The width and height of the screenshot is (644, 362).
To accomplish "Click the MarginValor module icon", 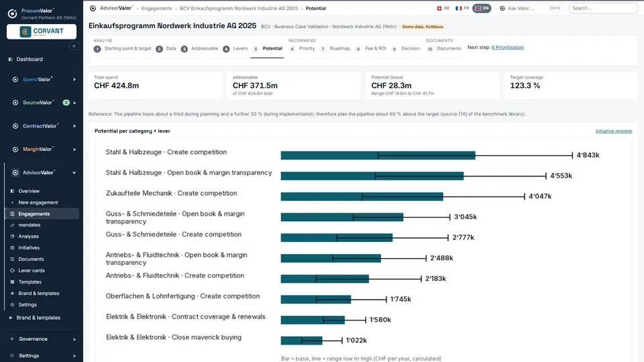I will point(15,149).
